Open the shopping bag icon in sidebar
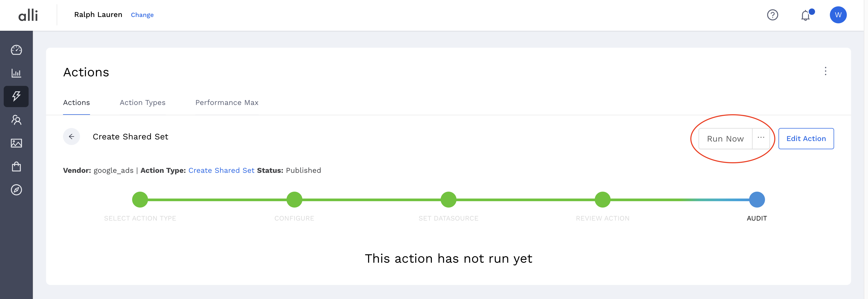Image resolution: width=868 pixels, height=299 pixels. (x=16, y=166)
